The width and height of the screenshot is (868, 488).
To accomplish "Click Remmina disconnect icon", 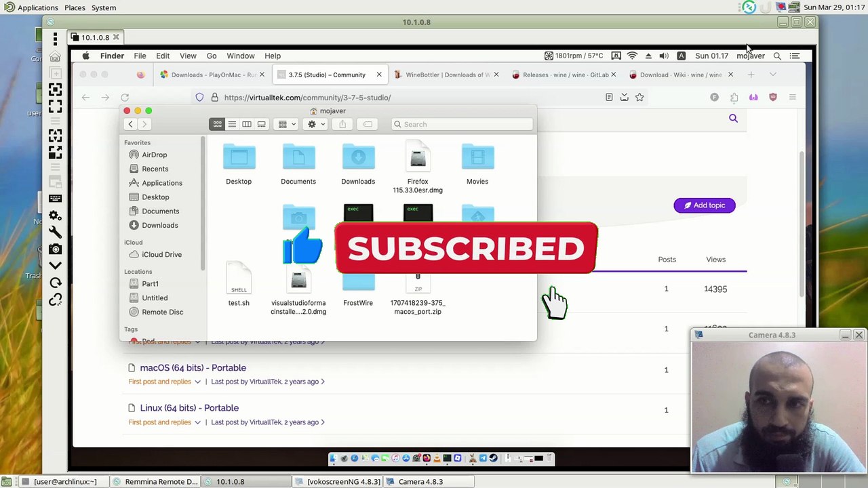I will pos(56,299).
